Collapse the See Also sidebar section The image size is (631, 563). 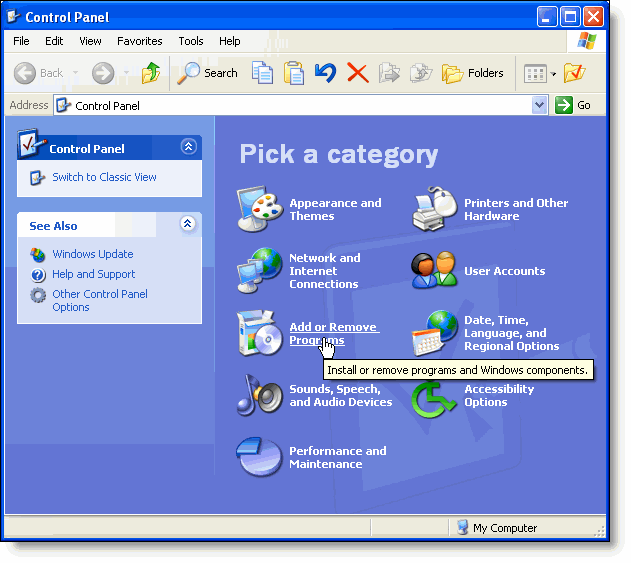188,224
